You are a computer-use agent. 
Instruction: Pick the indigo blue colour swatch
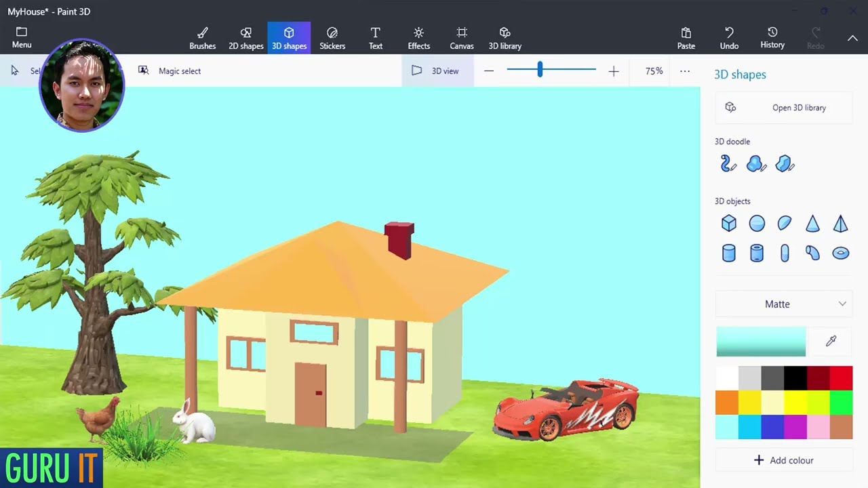(x=772, y=427)
